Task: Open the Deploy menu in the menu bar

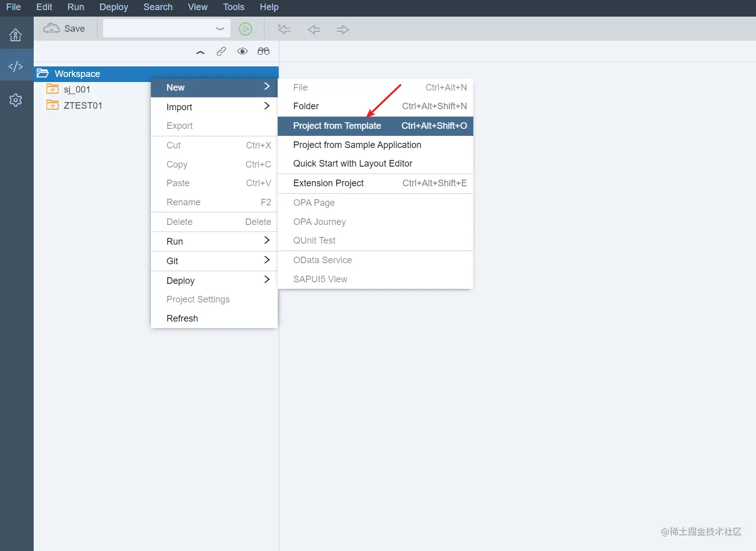Action: pos(113,7)
